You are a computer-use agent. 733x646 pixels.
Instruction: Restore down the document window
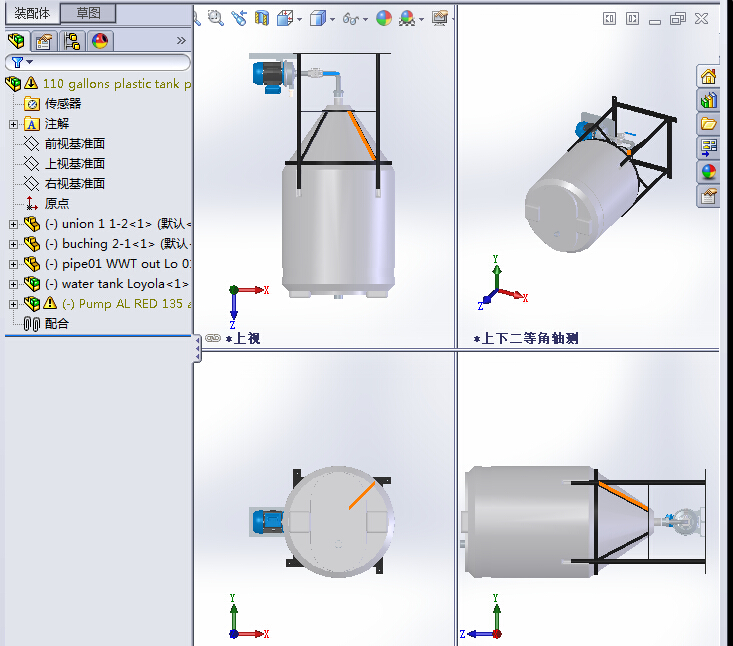tap(677, 19)
